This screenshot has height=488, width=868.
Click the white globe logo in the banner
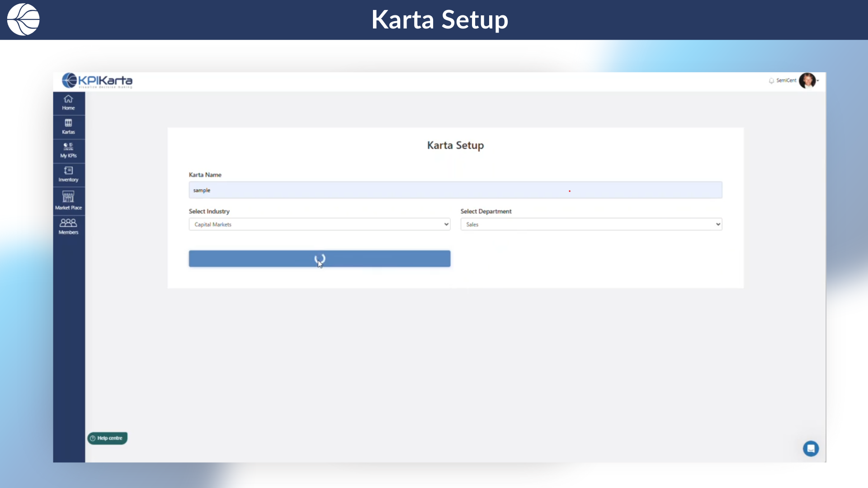pyautogui.click(x=24, y=19)
